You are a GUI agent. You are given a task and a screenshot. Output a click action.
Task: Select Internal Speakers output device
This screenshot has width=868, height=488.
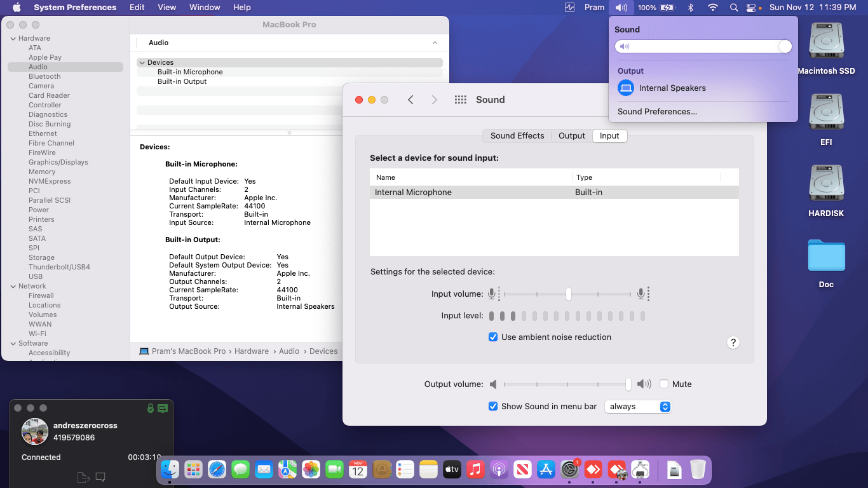click(672, 88)
